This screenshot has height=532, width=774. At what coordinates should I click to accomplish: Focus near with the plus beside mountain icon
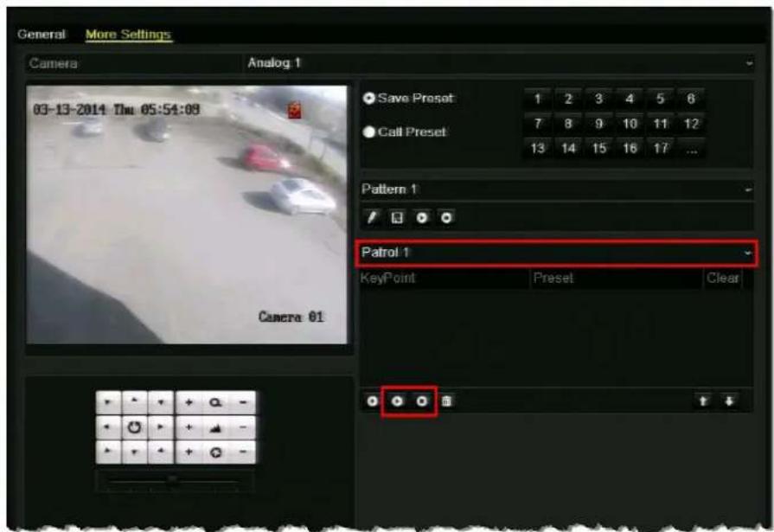[x=189, y=427]
